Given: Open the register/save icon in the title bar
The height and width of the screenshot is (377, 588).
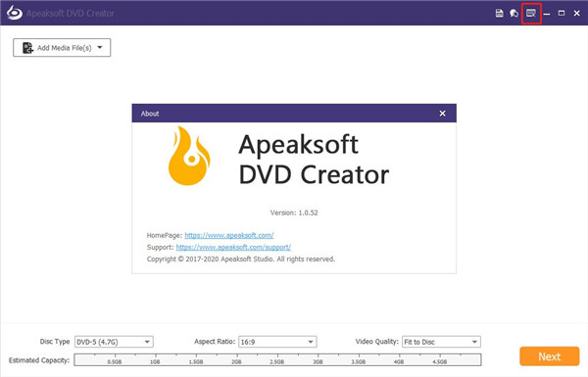Looking at the screenshot, I should [499, 14].
